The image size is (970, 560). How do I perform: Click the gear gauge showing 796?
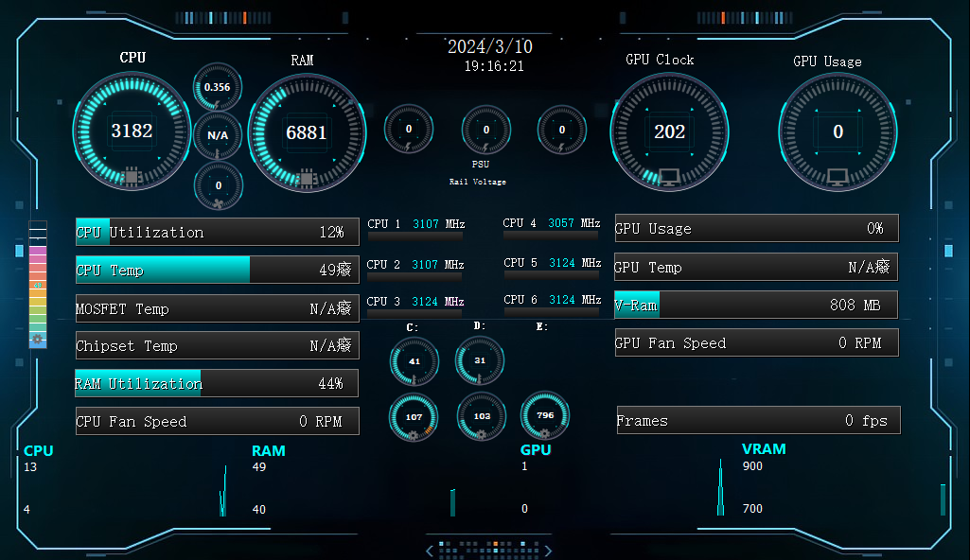[x=545, y=415]
